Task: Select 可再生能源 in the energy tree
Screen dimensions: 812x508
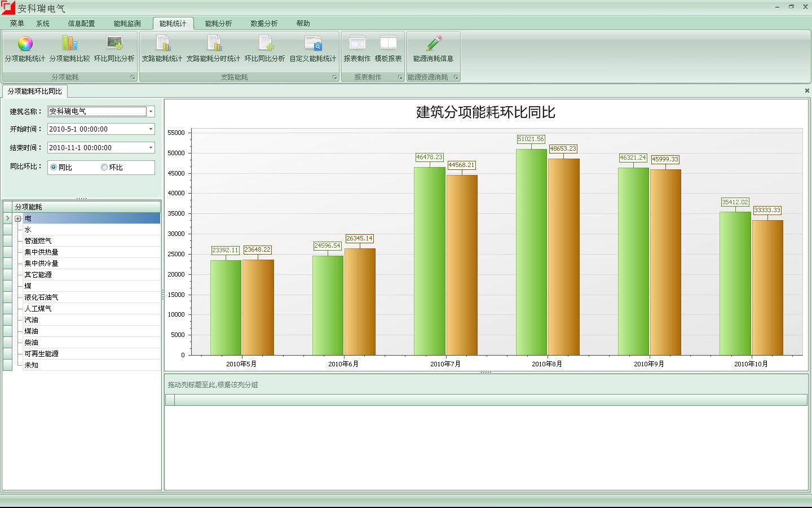Action: [x=41, y=354]
